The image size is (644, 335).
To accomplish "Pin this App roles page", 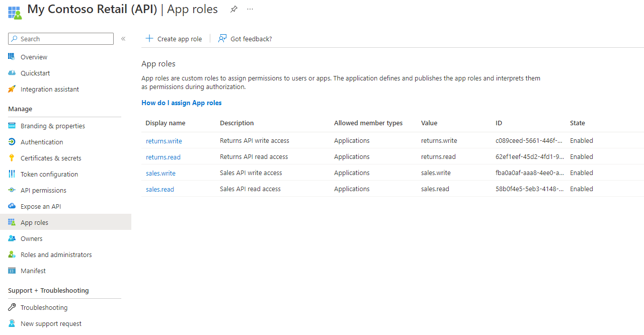I will click(234, 10).
